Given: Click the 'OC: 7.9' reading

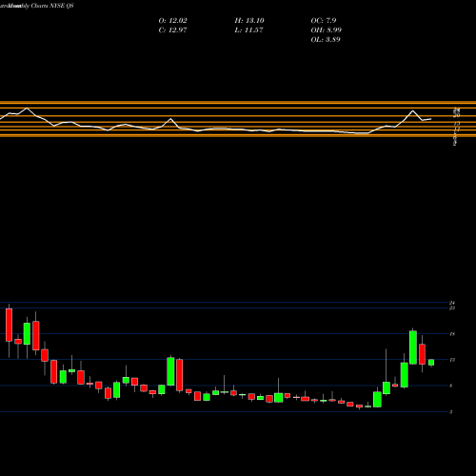Looking at the screenshot, I should [x=324, y=21].
